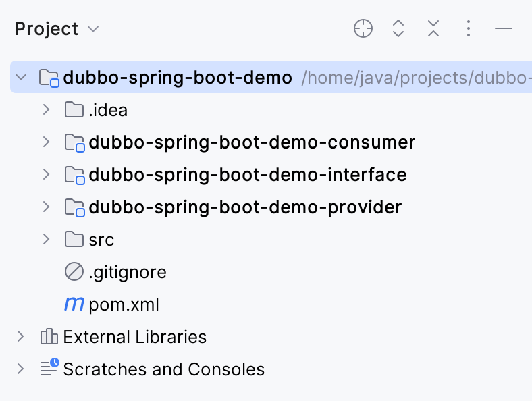The width and height of the screenshot is (532, 401).
Task: Expand the .idea folder
Action: tap(46, 109)
